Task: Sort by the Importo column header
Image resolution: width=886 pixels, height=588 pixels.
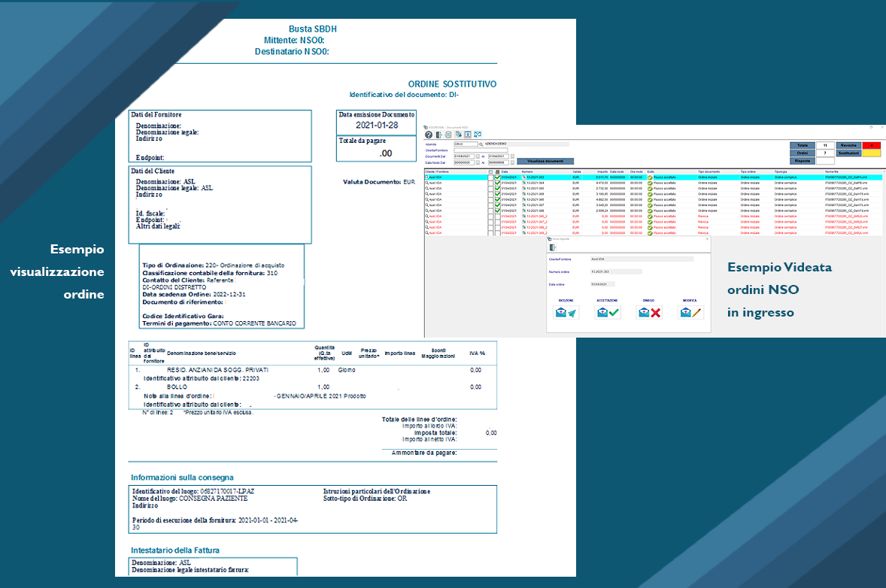Action: (602, 171)
